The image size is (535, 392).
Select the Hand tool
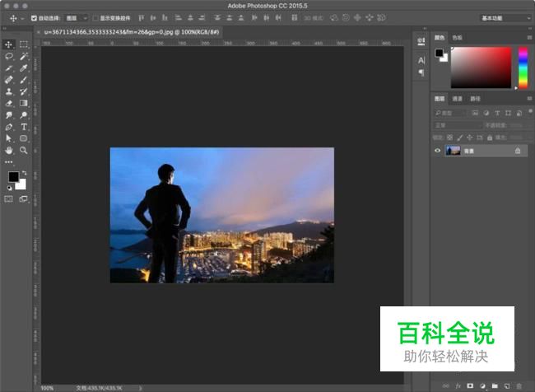9,151
